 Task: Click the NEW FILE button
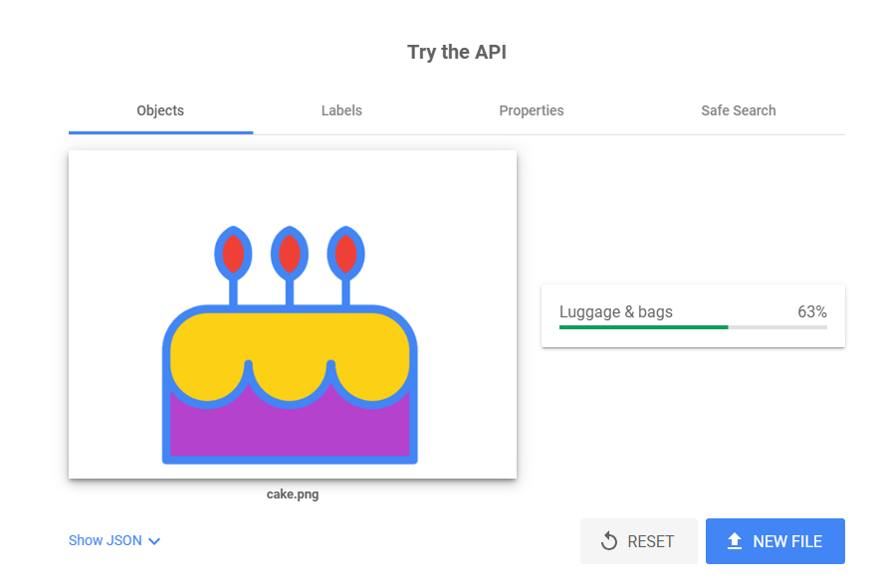[x=774, y=541]
